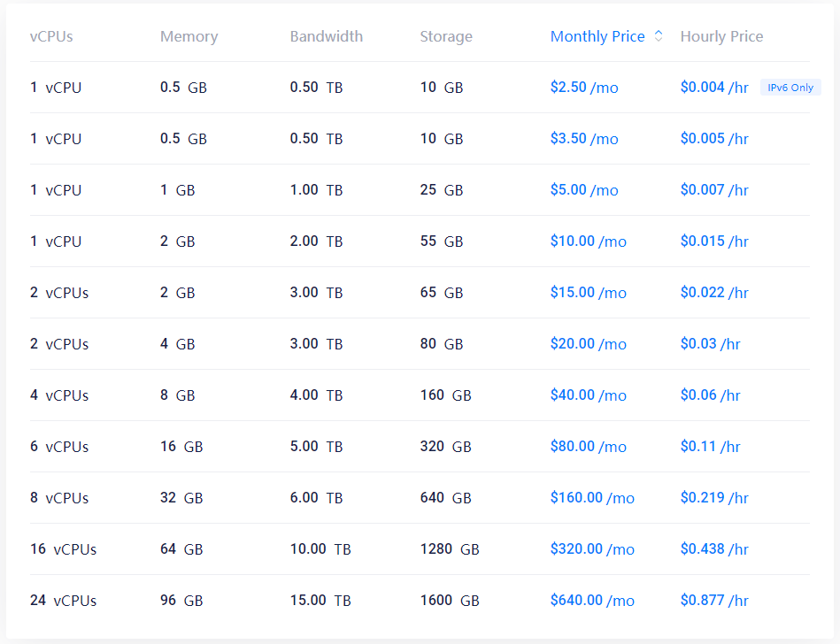
Task: Select the $640.00 /mo plan price
Action: (592, 601)
